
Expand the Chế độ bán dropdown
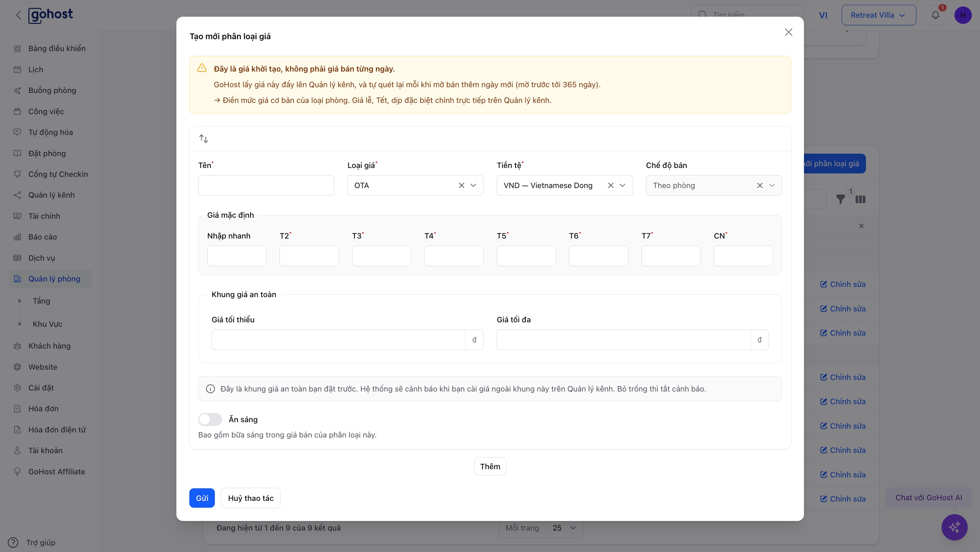tap(772, 185)
